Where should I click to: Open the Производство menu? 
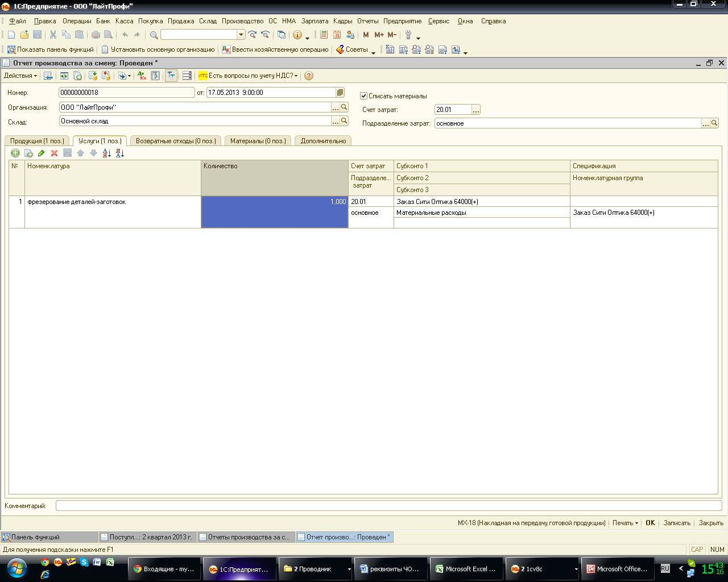coord(242,21)
